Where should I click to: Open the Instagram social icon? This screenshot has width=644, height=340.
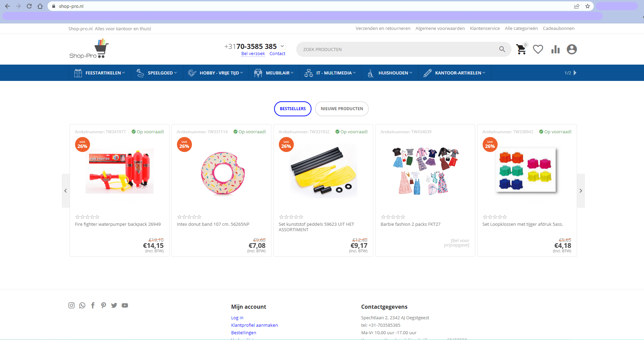tap(71, 305)
